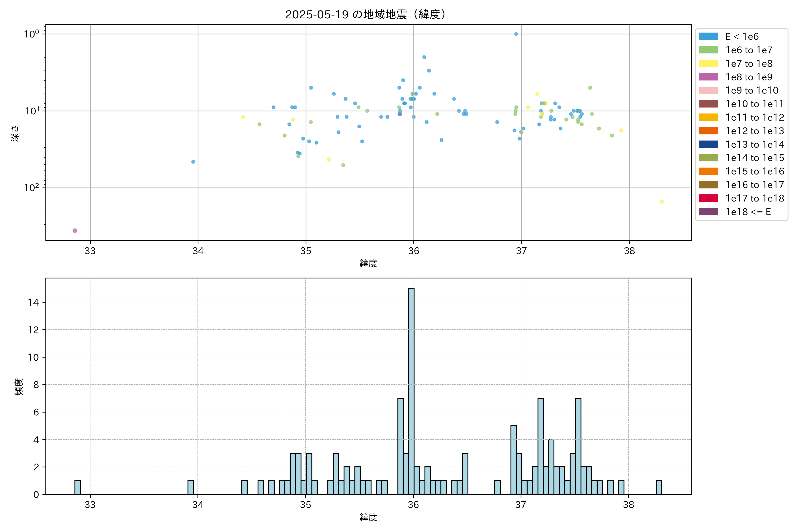Click the blue point at depth 10^0
The width and height of the screenshot is (798, 532).
pos(516,34)
